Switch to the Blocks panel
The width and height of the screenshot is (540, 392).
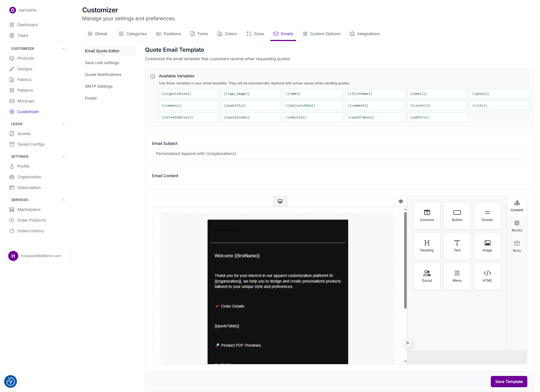[517, 226]
